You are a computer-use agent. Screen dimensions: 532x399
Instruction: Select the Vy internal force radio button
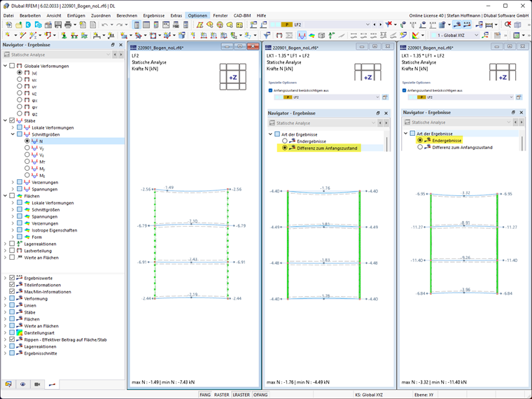point(27,148)
